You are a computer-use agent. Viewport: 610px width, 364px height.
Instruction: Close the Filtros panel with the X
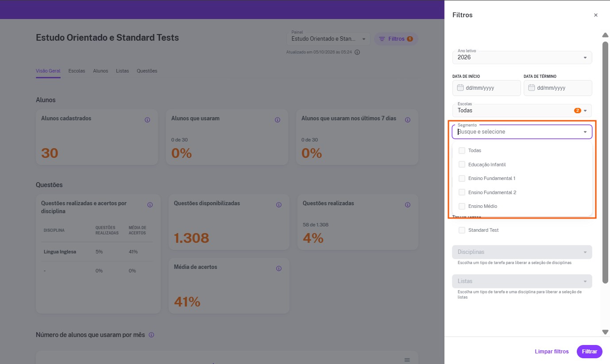[595, 15]
